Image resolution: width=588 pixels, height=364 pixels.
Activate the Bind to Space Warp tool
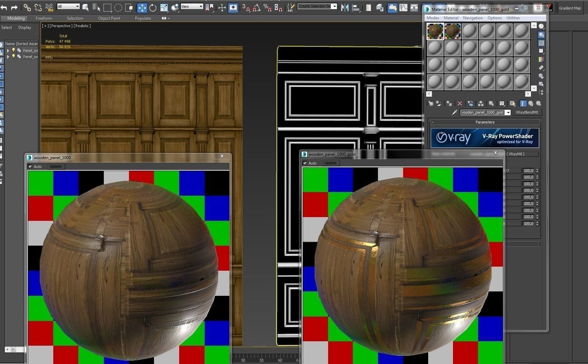49,7
